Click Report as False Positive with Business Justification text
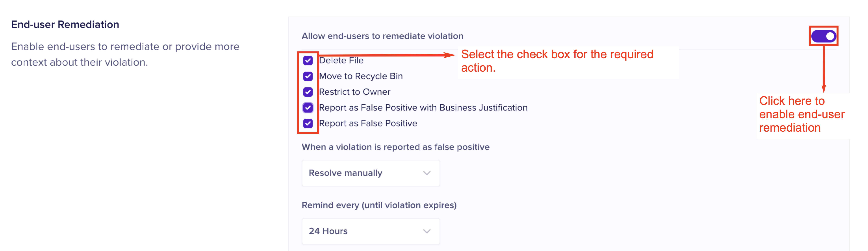The width and height of the screenshot is (868, 251). (x=423, y=108)
